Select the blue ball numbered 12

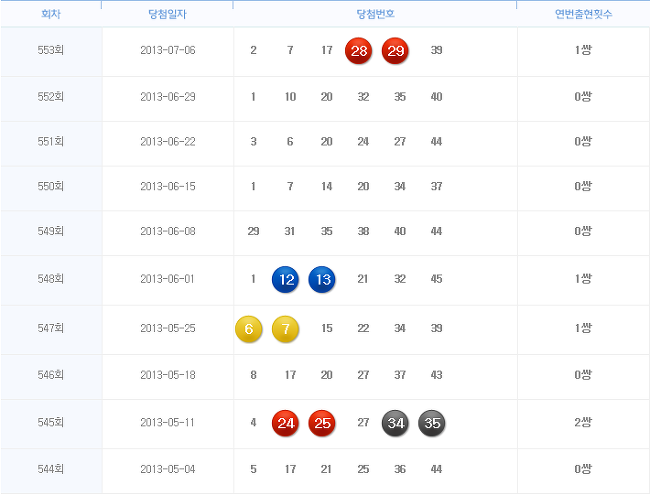pos(286,279)
